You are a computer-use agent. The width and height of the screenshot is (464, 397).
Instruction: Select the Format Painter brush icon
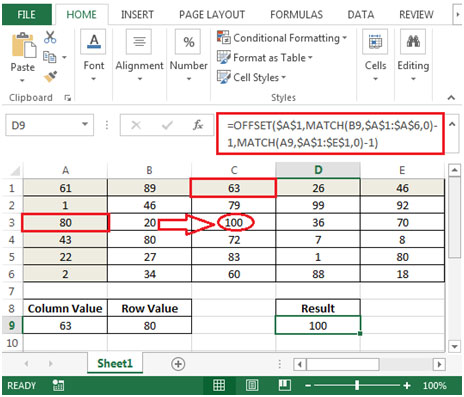pos(50,77)
